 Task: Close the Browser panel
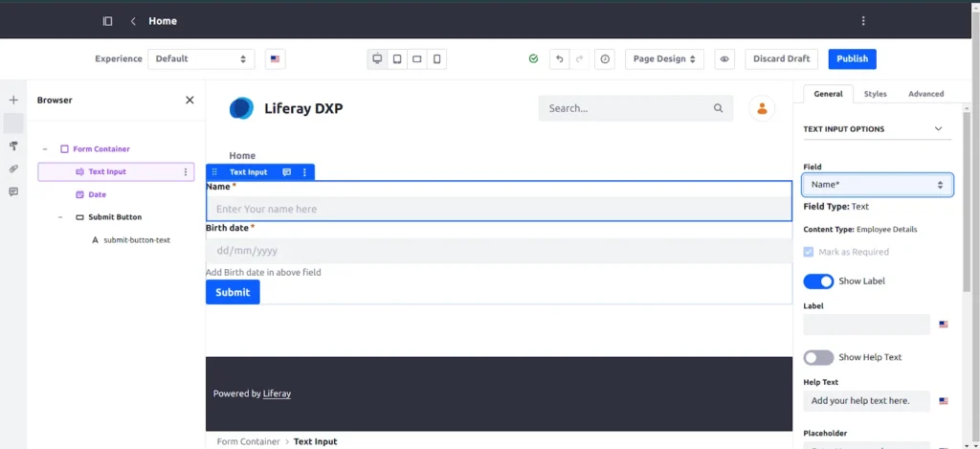(x=190, y=101)
